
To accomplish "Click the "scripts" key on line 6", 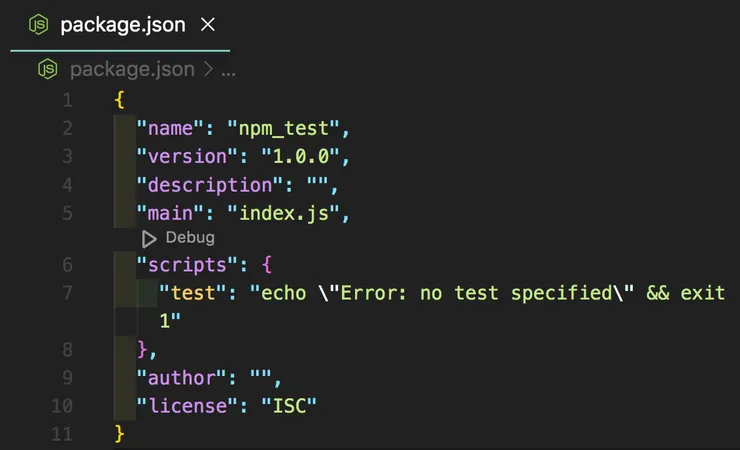I will point(183,265).
